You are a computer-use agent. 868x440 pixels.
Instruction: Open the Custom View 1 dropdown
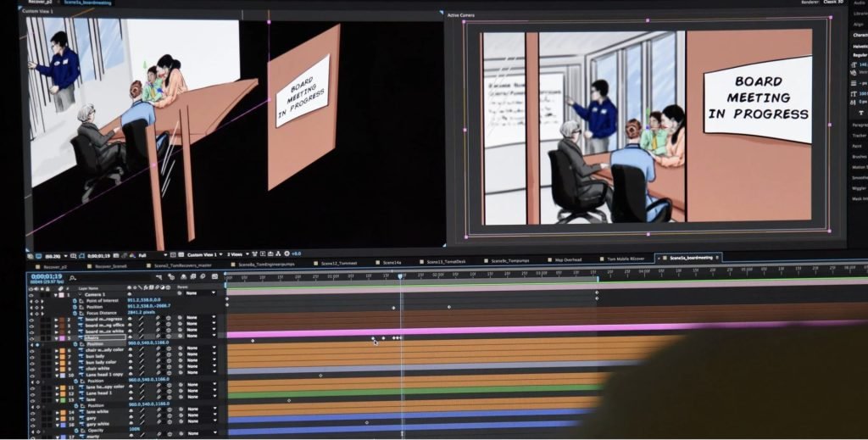coord(204,254)
